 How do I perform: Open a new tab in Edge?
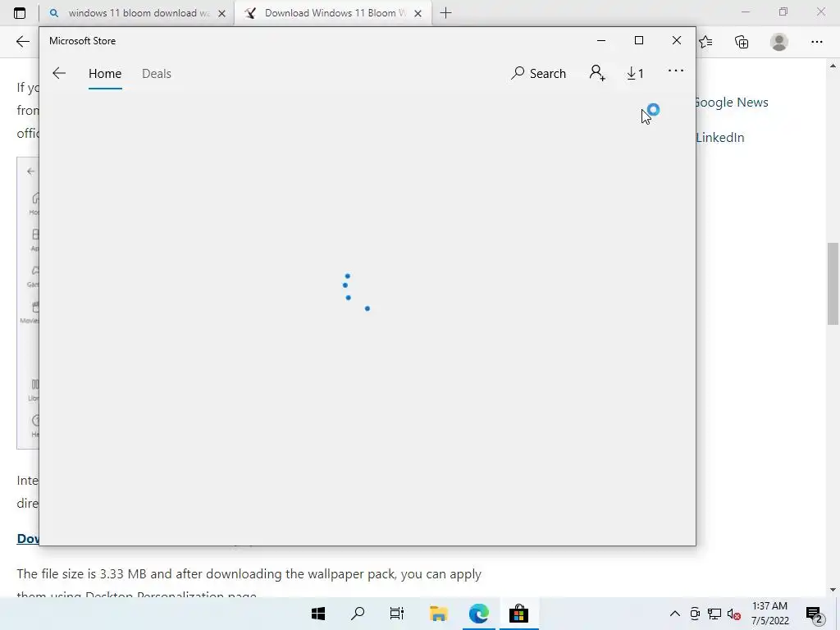445,13
